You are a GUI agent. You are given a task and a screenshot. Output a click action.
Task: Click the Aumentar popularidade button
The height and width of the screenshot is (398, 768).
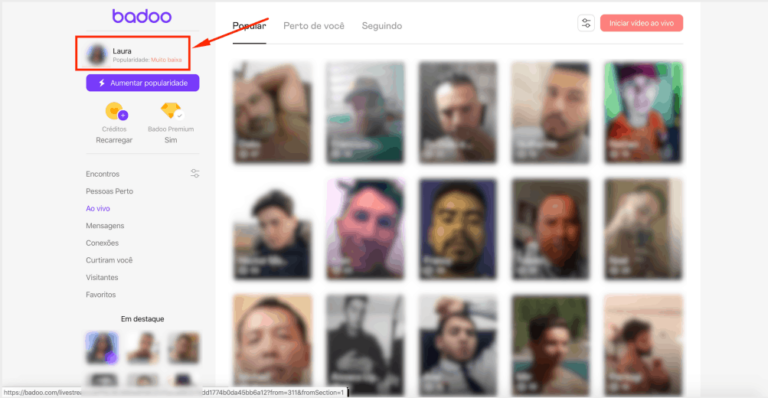(x=143, y=83)
